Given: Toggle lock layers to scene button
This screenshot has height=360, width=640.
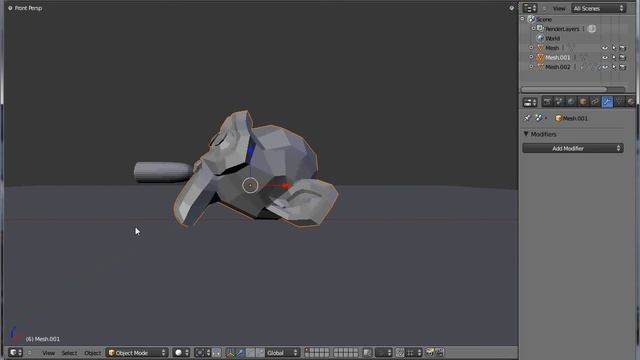Looking at the screenshot, I should tap(367, 353).
